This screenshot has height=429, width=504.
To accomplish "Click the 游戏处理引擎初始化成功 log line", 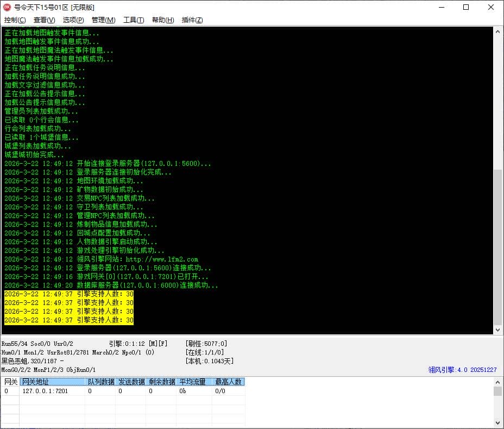I will [x=84, y=250].
